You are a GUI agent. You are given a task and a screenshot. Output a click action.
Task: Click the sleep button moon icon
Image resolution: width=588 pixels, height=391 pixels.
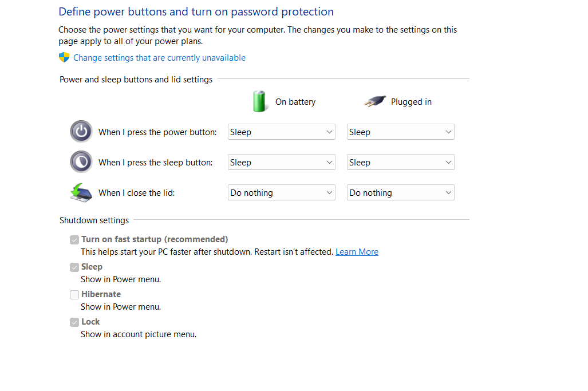tap(81, 162)
